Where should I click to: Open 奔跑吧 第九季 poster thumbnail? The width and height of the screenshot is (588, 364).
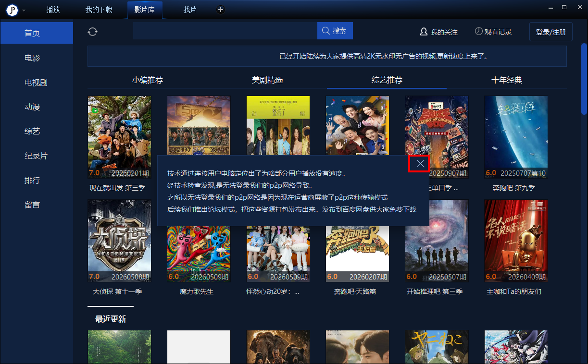click(516, 137)
